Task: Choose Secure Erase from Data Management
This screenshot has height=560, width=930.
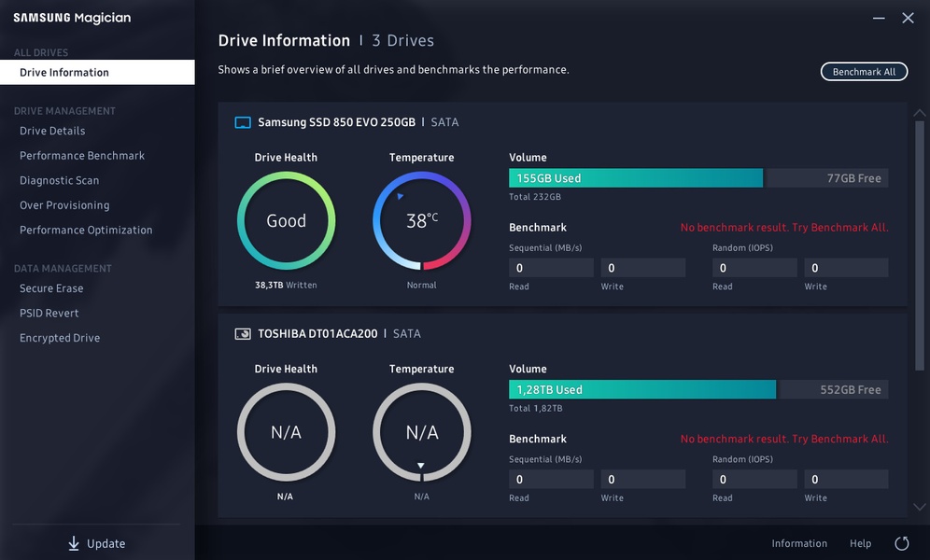Action: tap(51, 288)
